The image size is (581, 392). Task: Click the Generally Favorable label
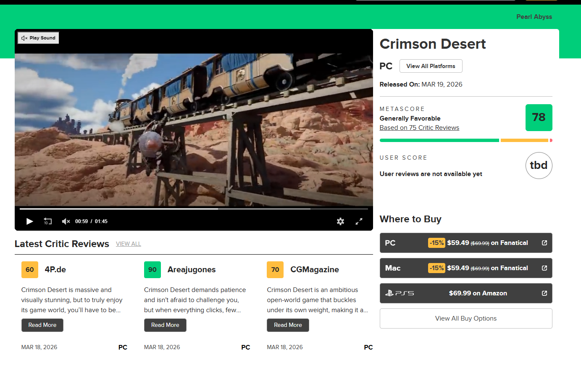(x=410, y=118)
